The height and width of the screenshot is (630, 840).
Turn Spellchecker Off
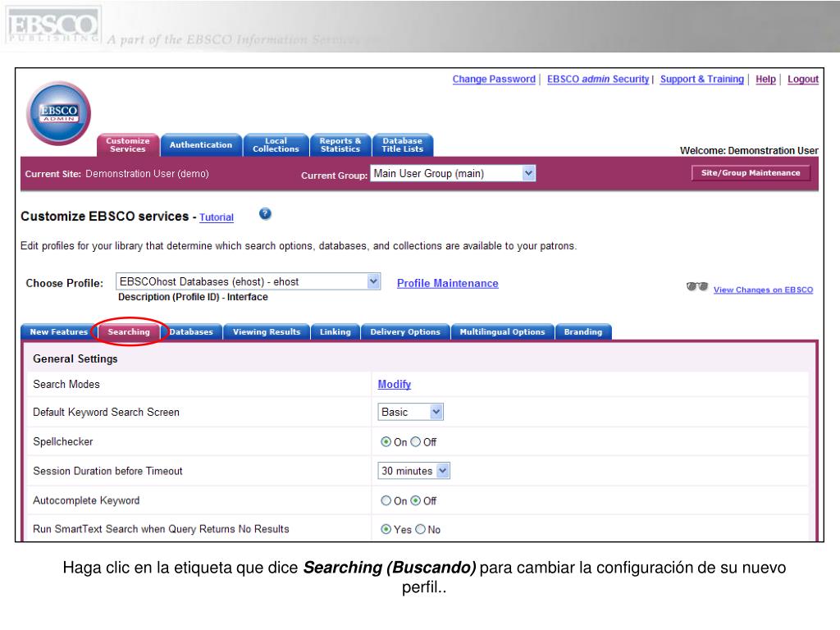click(x=416, y=442)
